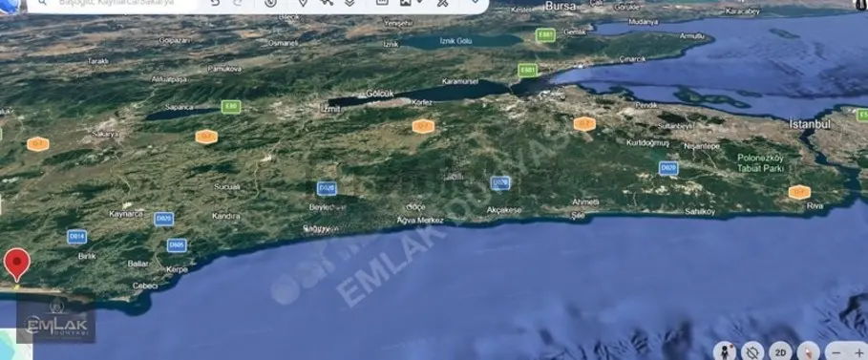Select the Birlik place label
The image size is (868, 360).
pos(87,257)
